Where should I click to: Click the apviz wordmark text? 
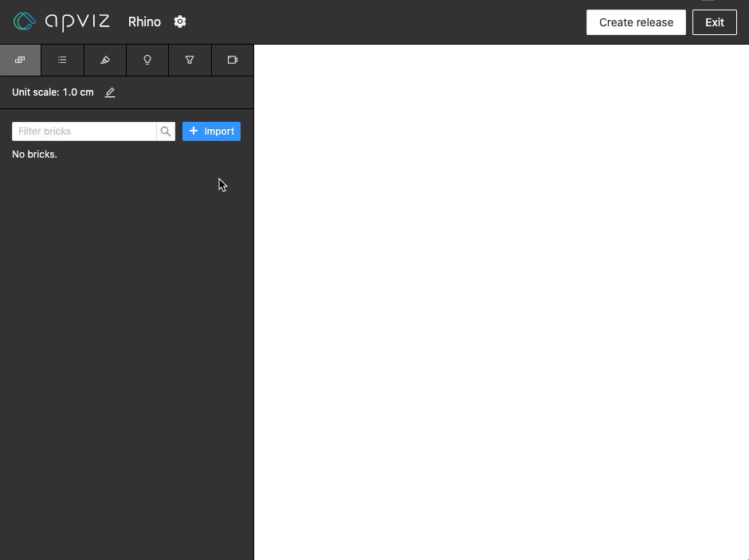(x=77, y=22)
